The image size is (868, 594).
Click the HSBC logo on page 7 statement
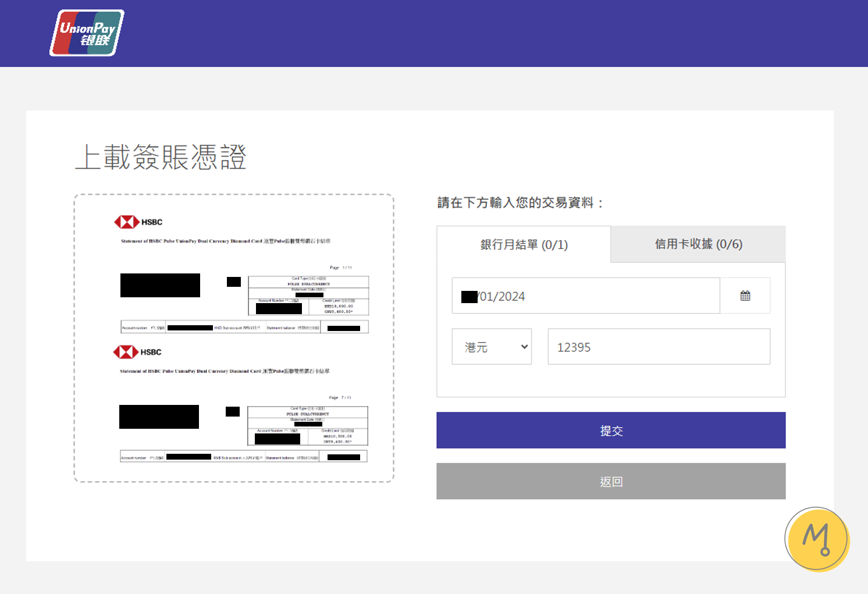pos(137,352)
